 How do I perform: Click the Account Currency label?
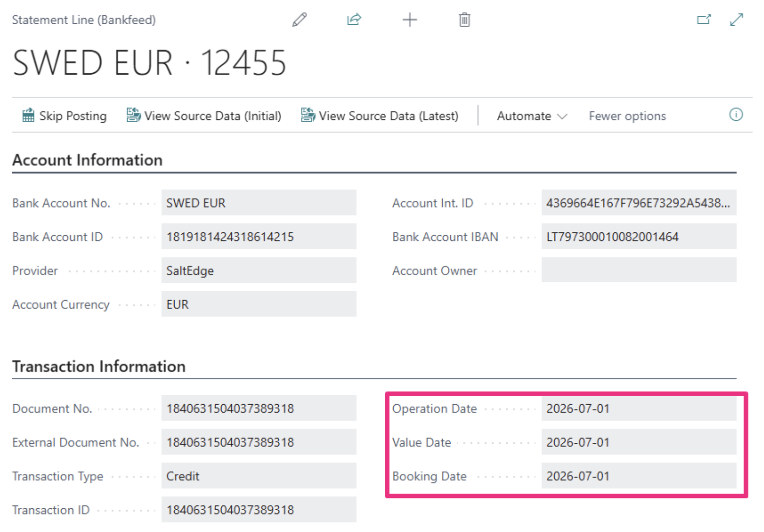(61, 305)
